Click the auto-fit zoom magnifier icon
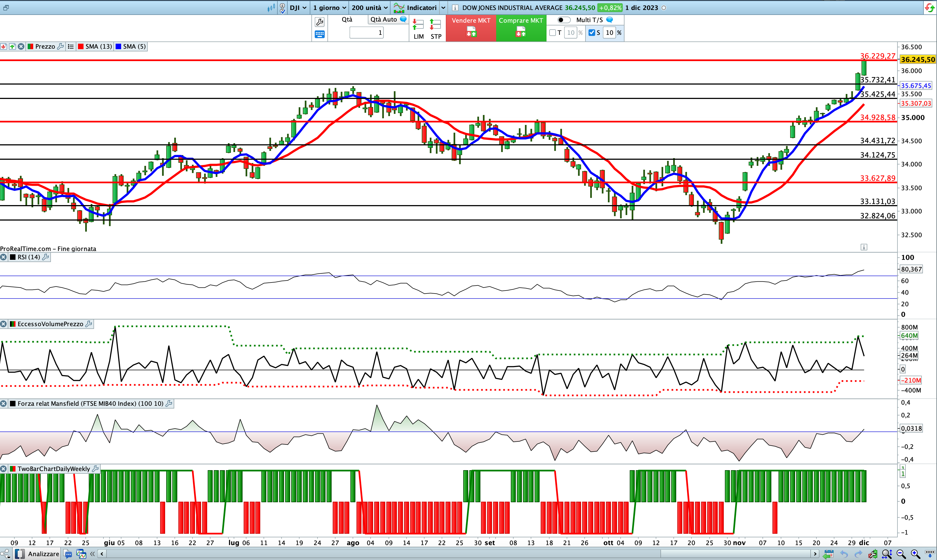Image resolution: width=937 pixels, height=560 pixels. pyautogui.click(x=887, y=554)
